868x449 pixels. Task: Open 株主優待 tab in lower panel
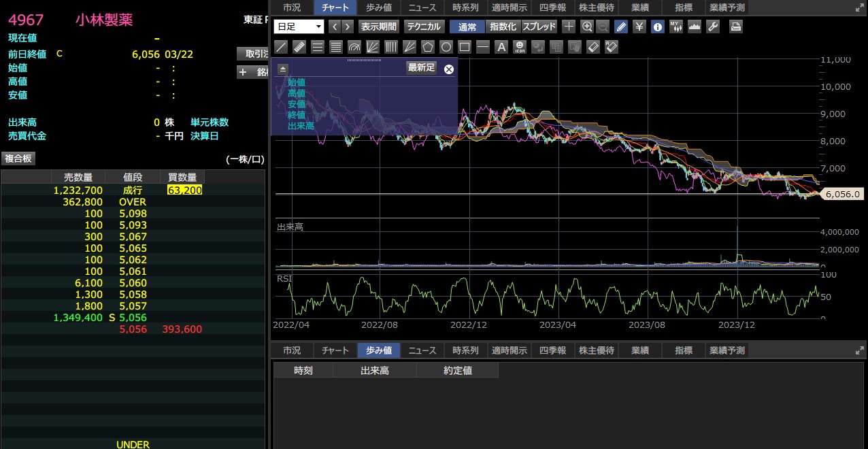pos(596,350)
